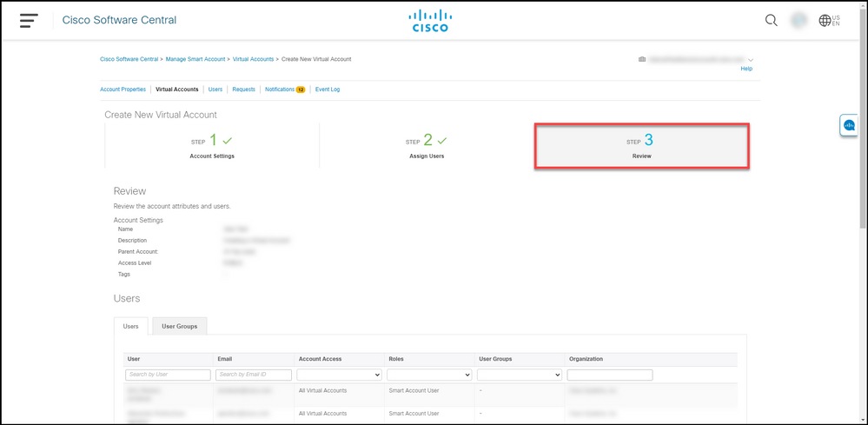The width and height of the screenshot is (868, 425).
Task: Open the Event Log tab
Action: pyautogui.click(x=328, y=90)
